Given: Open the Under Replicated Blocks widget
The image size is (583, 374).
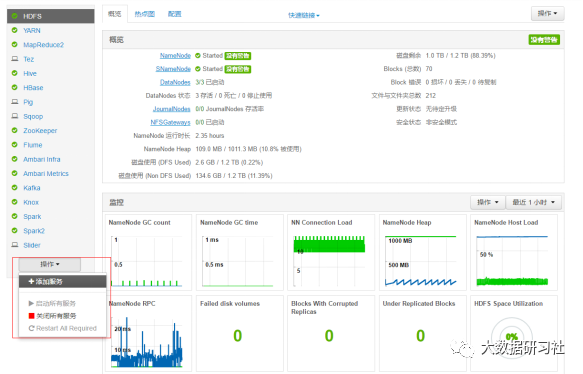Looking at the screenshot, I should [x=422, y=333].
